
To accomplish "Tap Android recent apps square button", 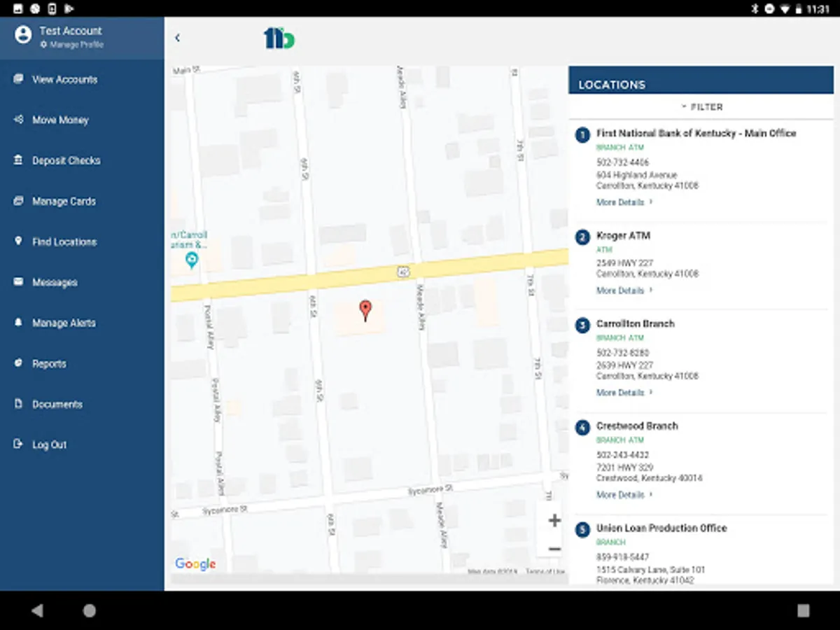I will click(804, 610).
